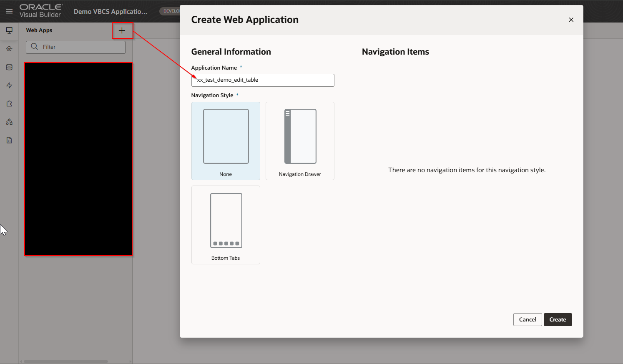This screenshot has height=364, width=623.
Task: Choose the None navigation style
Action: click(226, 141)
